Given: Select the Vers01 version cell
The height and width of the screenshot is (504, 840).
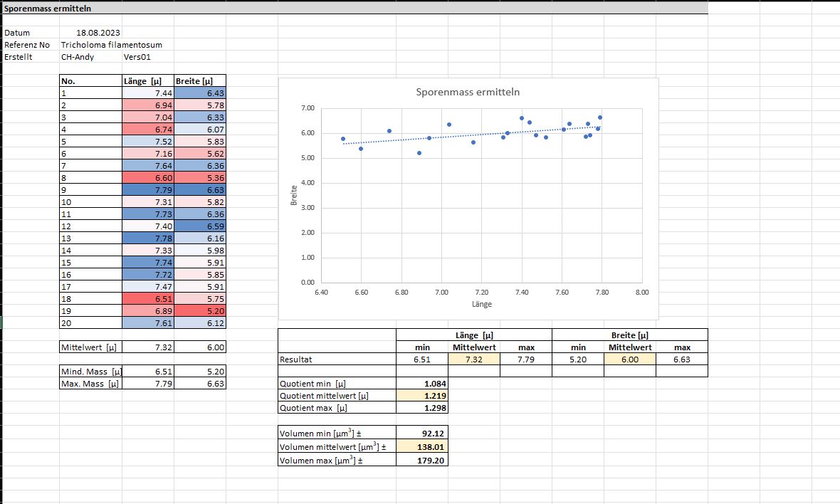Looking at the screenshot, I should (x=137, y=57).
